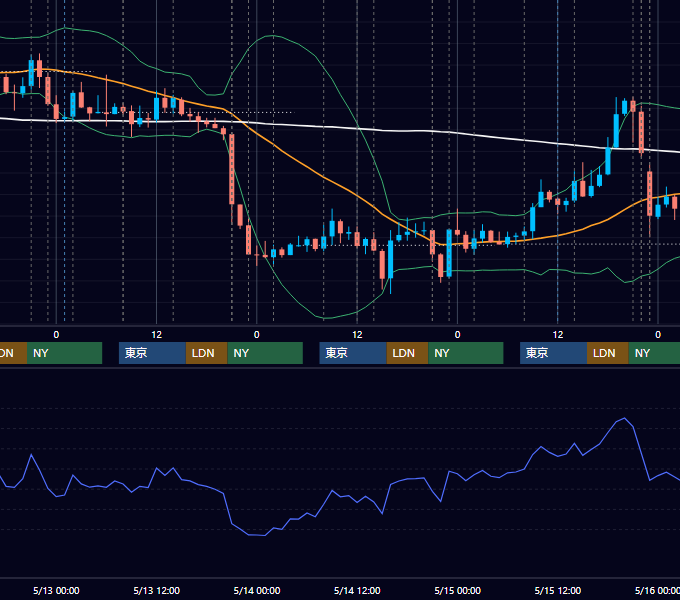Select the LDN session block for 5/14
The height and width of the screenshot is (600, 680).
pos(407,353)
